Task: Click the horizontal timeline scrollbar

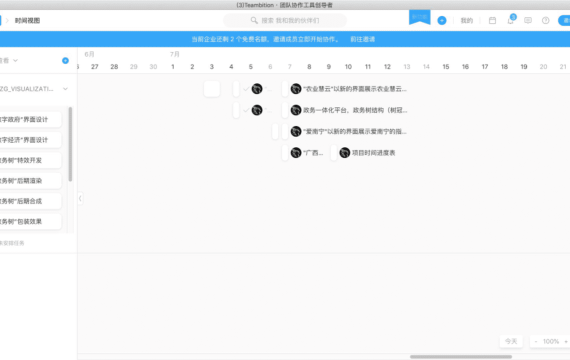Action: click(x=461, y=357)
